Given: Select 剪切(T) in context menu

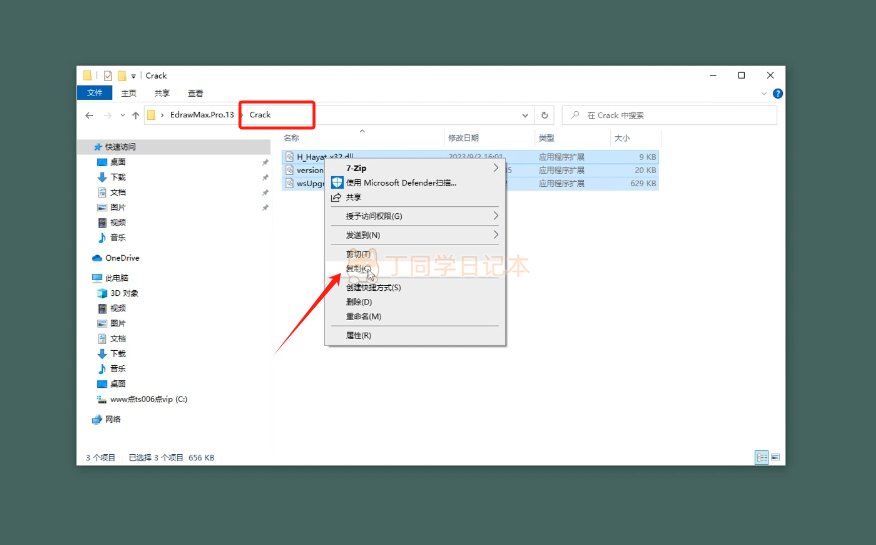Looking at the screenshot, I should 415,254.
